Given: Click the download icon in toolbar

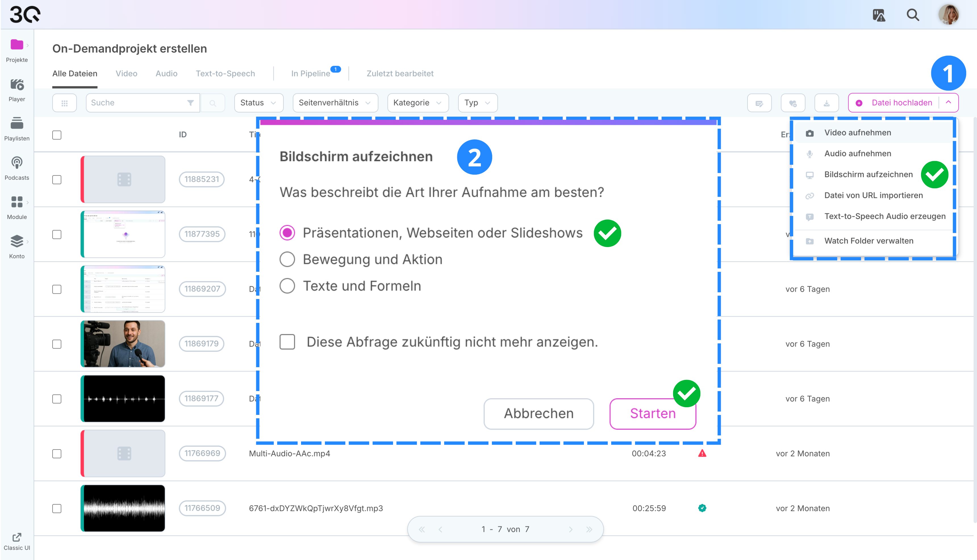Looking at the screenshot, I should 826,103.
